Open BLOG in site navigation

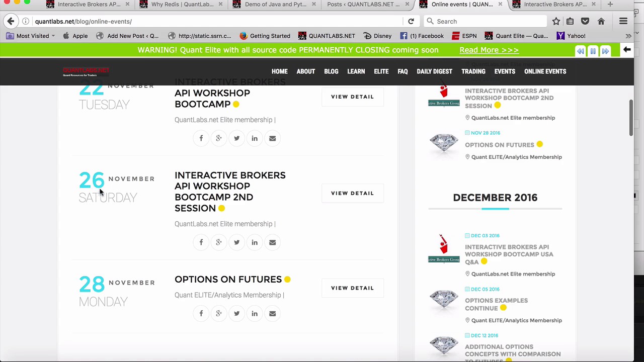click(331, 71)
